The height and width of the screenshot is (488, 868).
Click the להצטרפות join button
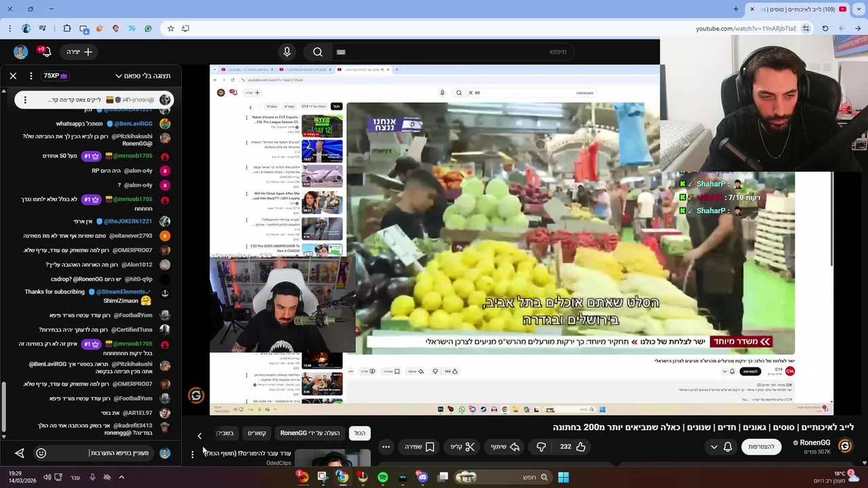click(x=762, y=447)
